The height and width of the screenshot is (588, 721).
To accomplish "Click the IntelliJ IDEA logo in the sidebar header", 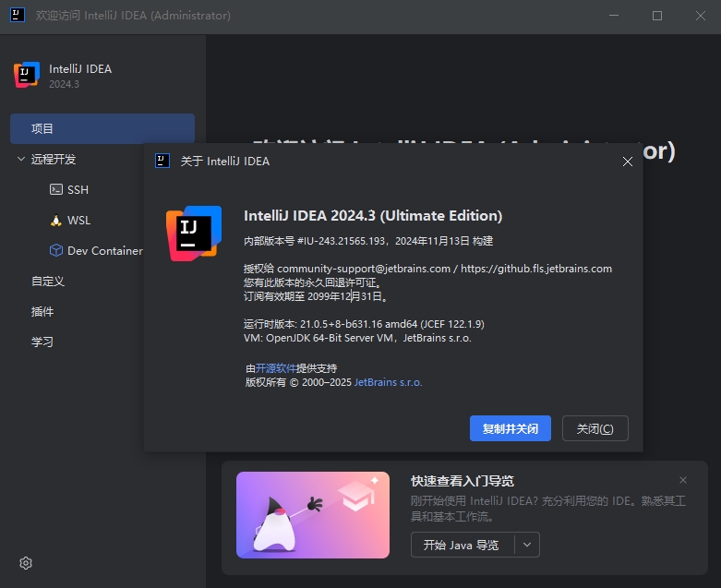I will (x=27, y=75).
